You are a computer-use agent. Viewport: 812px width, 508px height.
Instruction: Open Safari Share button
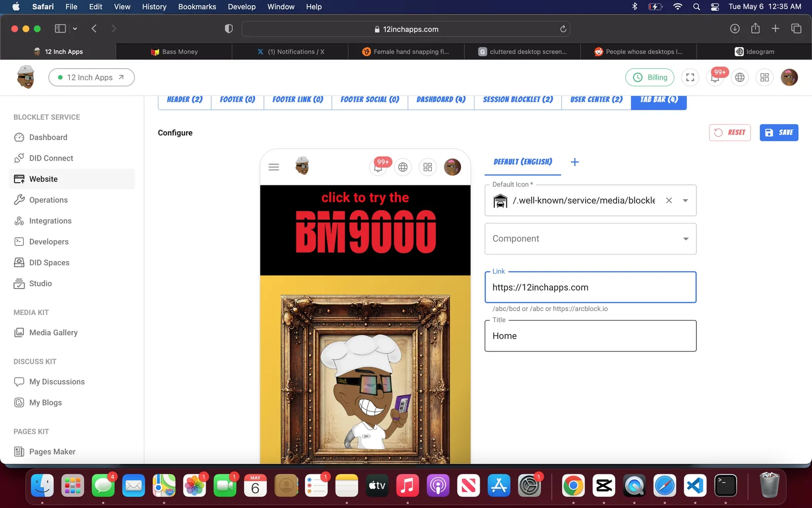tap(755, 28)
